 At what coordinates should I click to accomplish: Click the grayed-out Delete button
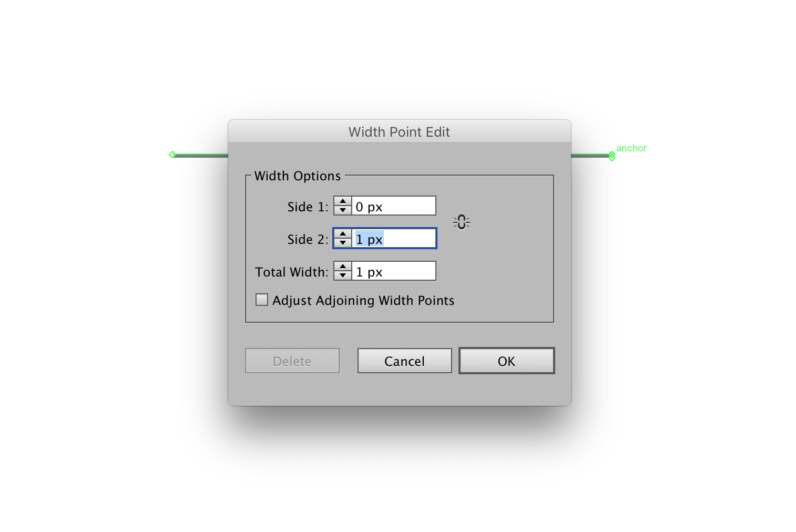[292, 361]
